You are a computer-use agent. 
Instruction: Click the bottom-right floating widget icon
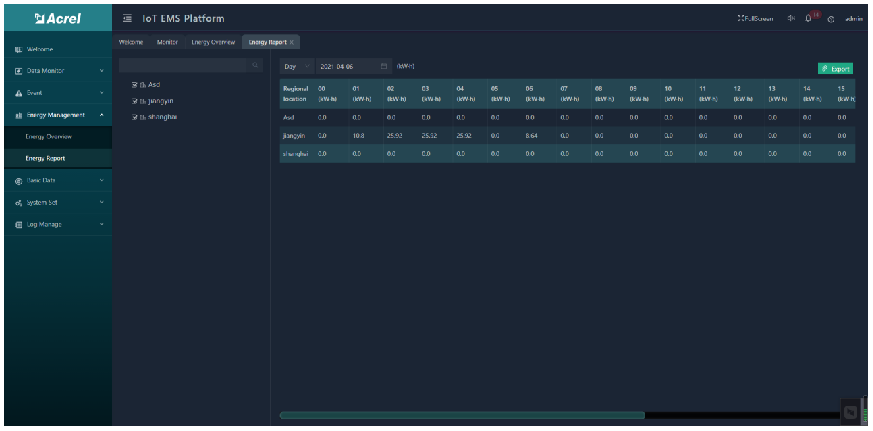click(850, 412)
